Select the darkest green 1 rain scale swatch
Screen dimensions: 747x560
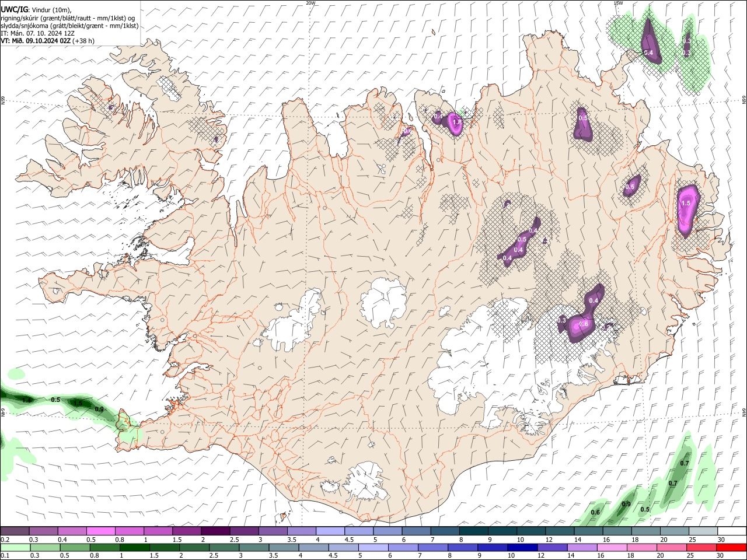pos(134,547)
